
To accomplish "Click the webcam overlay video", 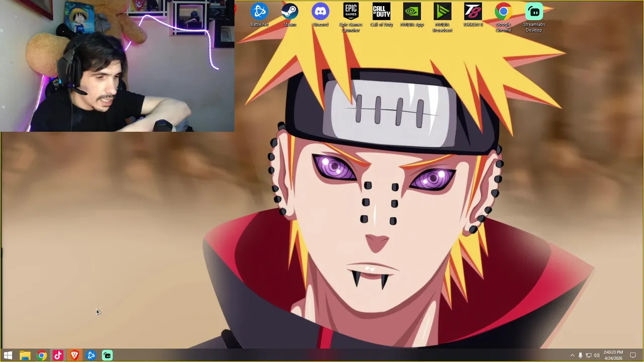I will (117, 66).
